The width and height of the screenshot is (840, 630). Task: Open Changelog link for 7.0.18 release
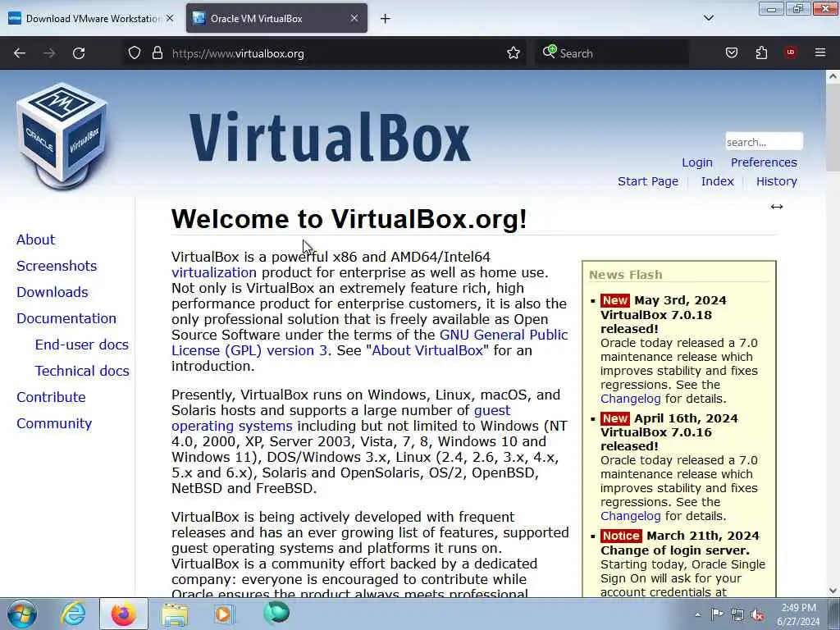630,399
